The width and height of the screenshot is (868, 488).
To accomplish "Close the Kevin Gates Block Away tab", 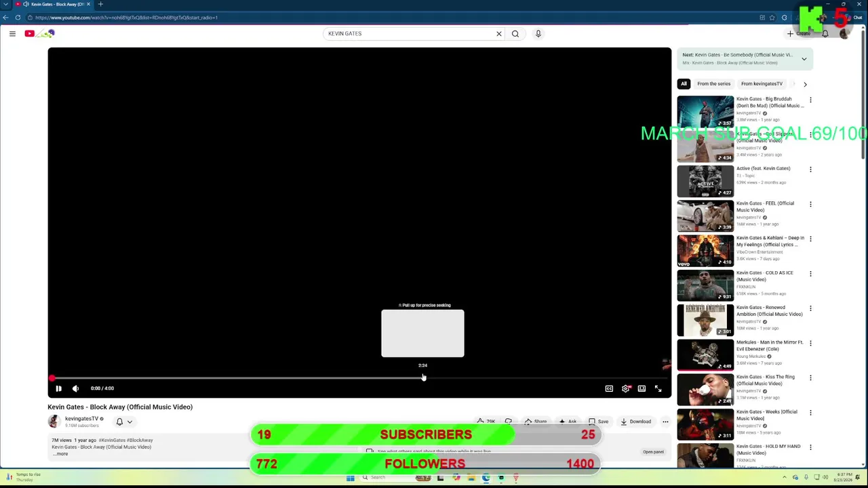I will point(88,4).
